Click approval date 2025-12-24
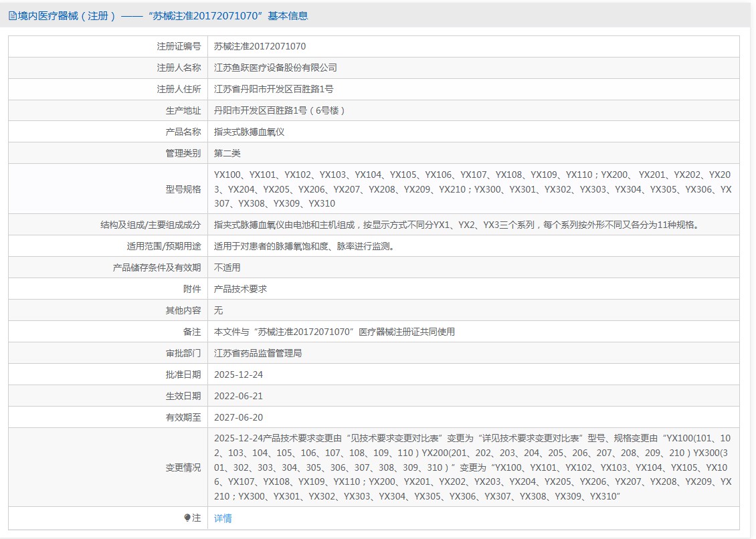Screen dimensions: 756x539 coord(238,374)
